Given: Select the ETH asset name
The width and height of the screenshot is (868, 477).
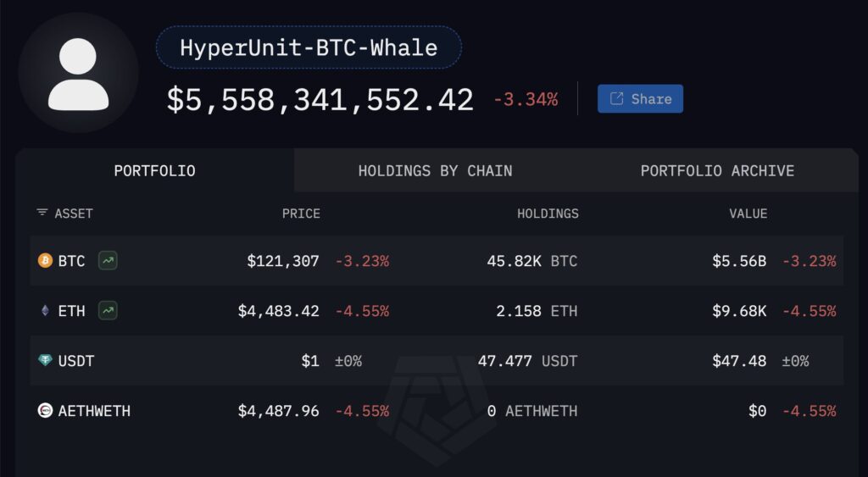Looking at the screenshot, I should pyautogui.click(x=72, y=311).
